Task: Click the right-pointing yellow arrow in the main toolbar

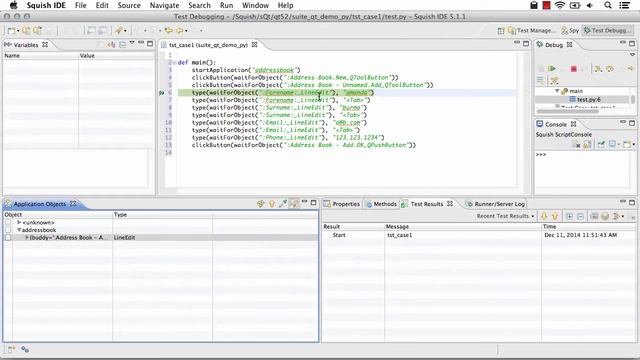Action: [180, 31]
